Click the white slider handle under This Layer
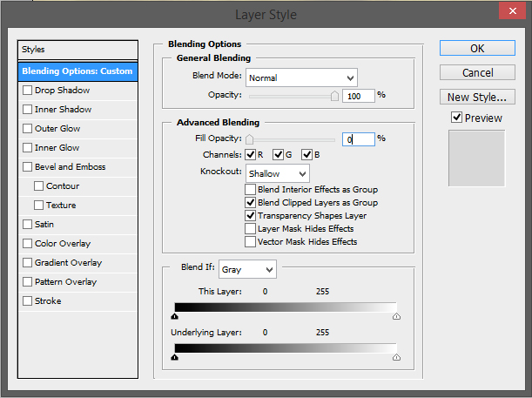This screenshot has width=532, height=398. (396, 318)
